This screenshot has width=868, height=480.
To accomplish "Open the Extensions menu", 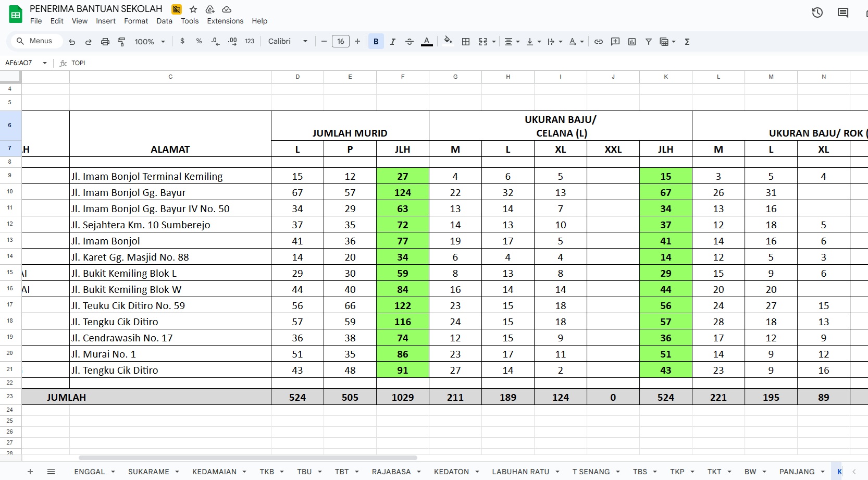I will point(225,21).
